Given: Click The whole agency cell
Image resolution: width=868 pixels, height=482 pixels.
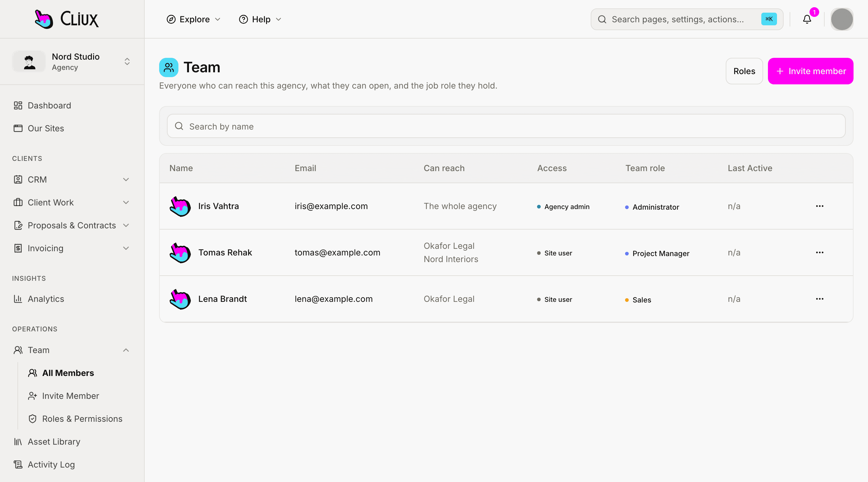Looking at the screenshot, I should [460, 206].
